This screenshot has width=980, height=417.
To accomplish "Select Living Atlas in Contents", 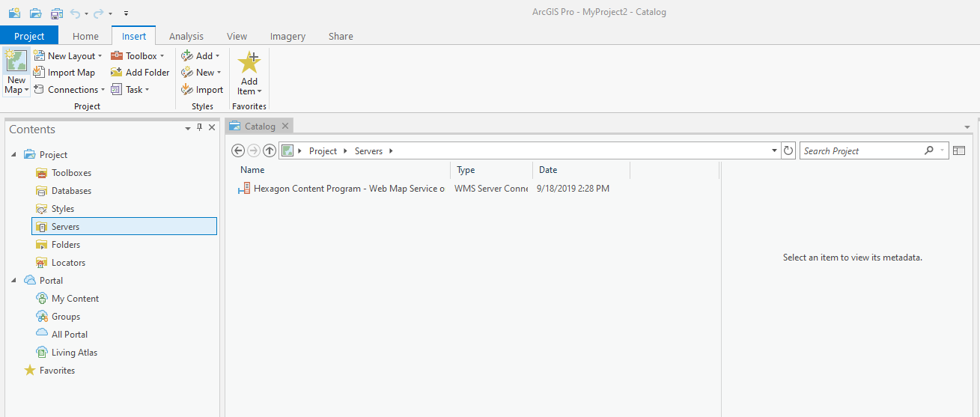I will 74,353.
